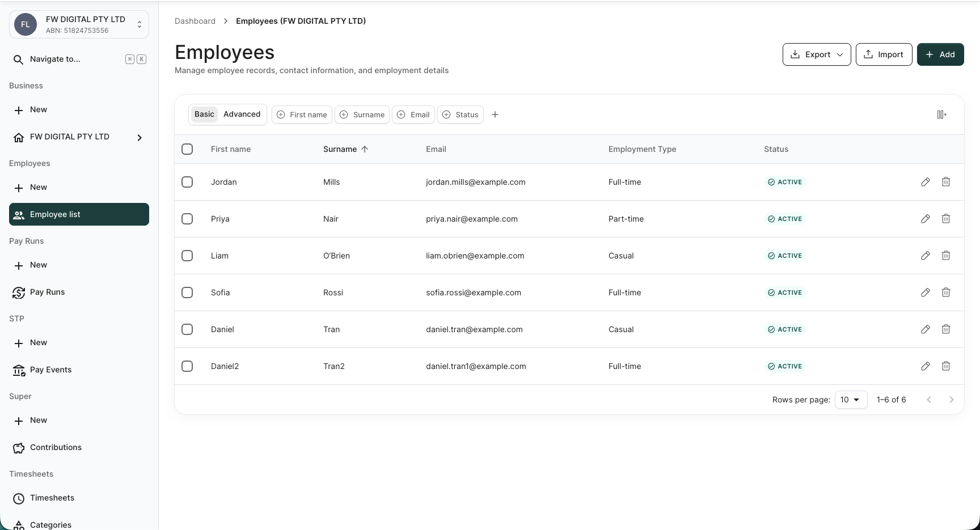This screenshot has width=980, height=530.
Task: Click the Contributions piggy bank icon
Action: 19,448
